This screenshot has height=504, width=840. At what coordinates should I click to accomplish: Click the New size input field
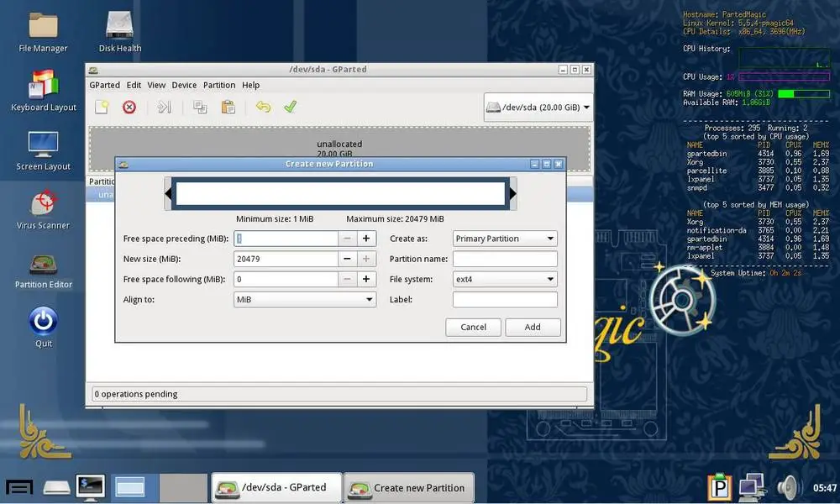point(286,259)
